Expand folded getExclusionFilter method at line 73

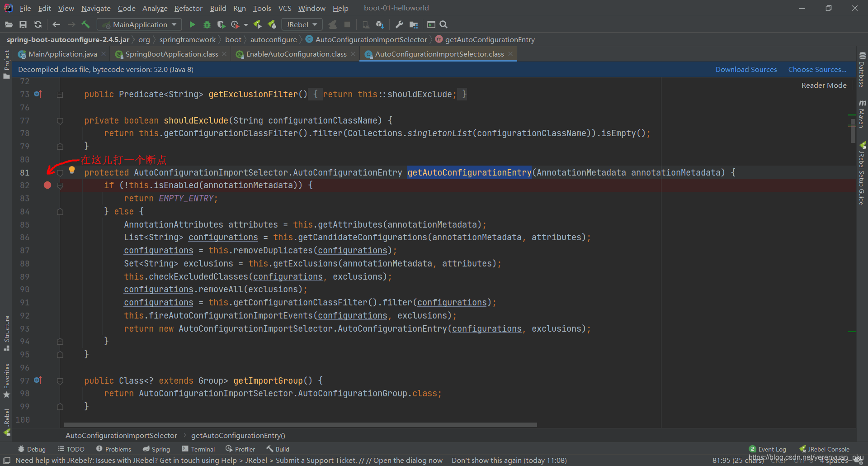tap(60, 95)
